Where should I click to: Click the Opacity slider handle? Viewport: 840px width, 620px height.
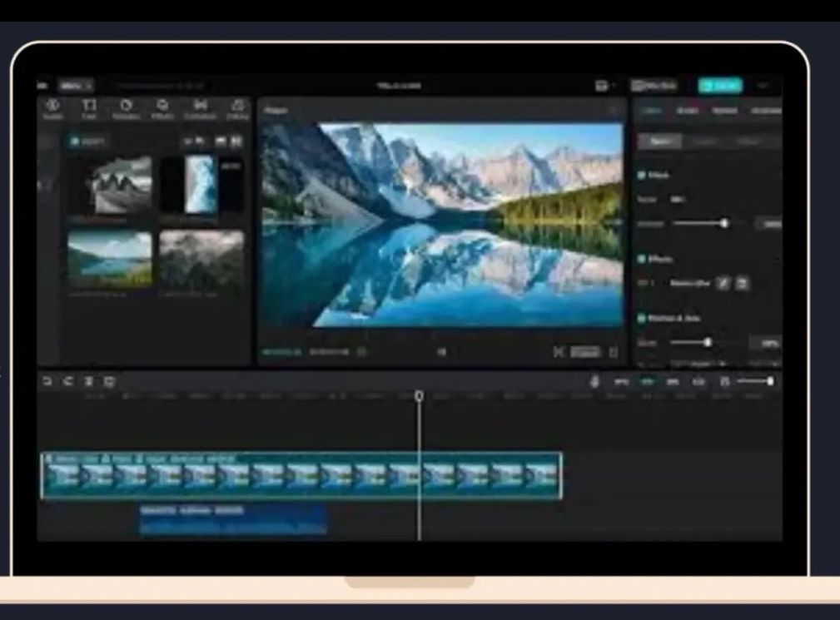click(x=724, y=223)
